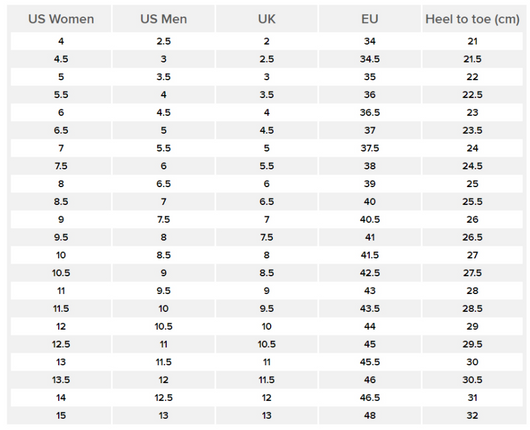The width and height of the screenshot is (530, 430).
Task: Click the US Men column header
Action: coord(164,19)
